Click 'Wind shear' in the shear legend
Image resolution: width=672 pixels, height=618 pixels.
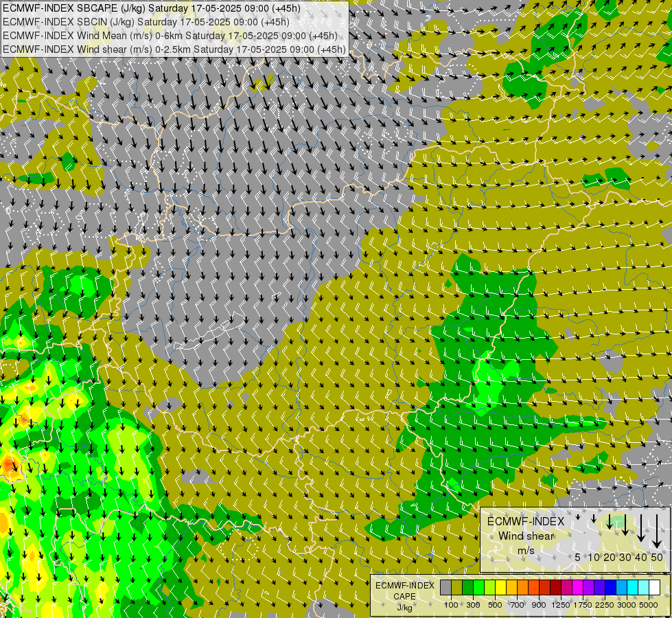point(526,536)
